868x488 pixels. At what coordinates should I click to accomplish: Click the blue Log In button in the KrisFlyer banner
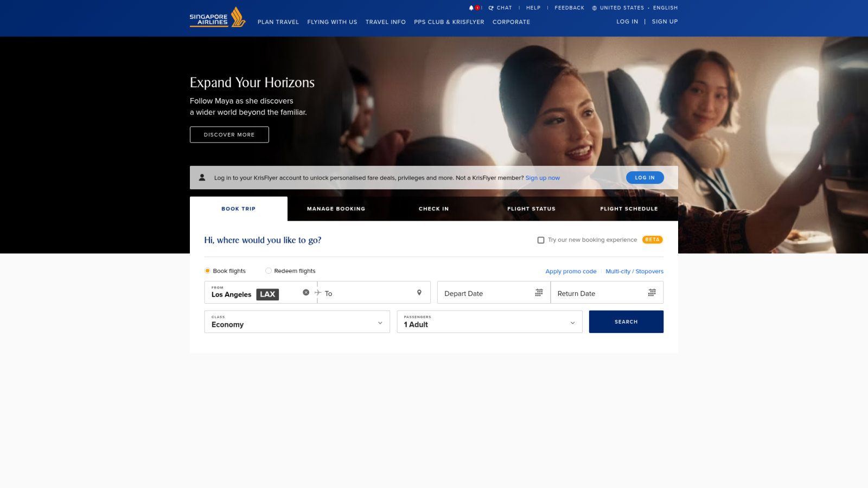coord(645,177)
